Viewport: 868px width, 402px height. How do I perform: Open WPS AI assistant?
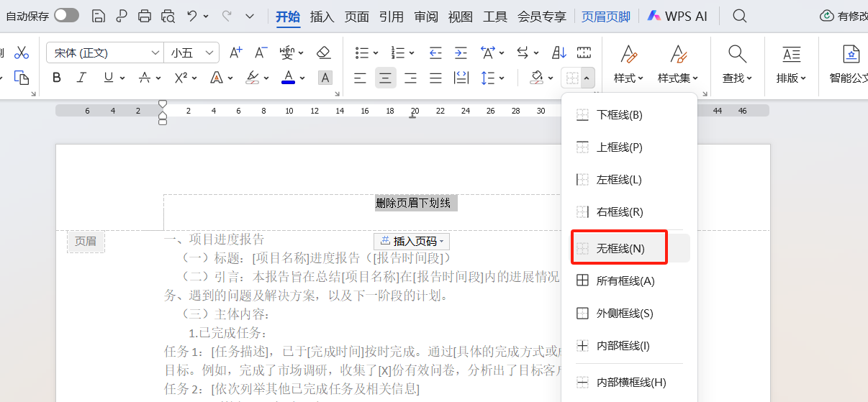pos(677,16)
